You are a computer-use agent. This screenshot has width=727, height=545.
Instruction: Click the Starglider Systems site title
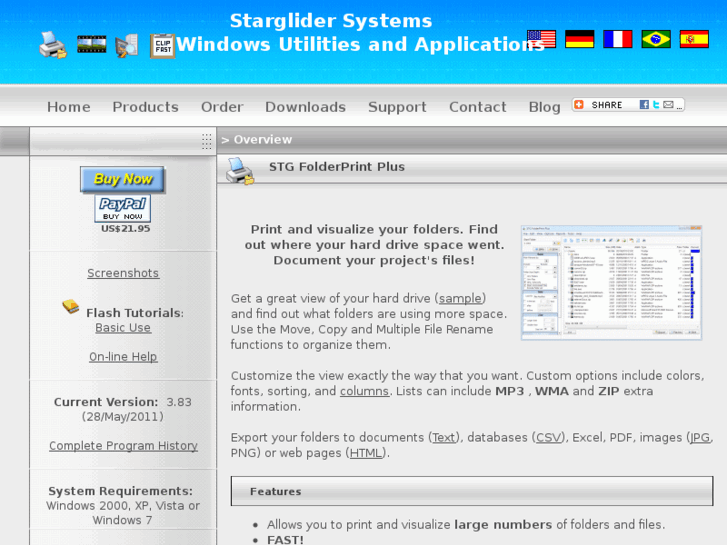[331, 21]
